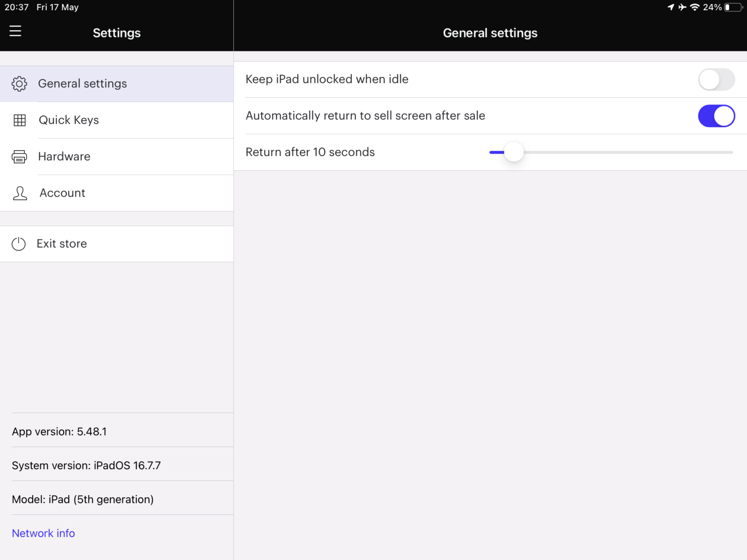Click the Hardware printer icon

pyautogui.click(x=19, y=157)
